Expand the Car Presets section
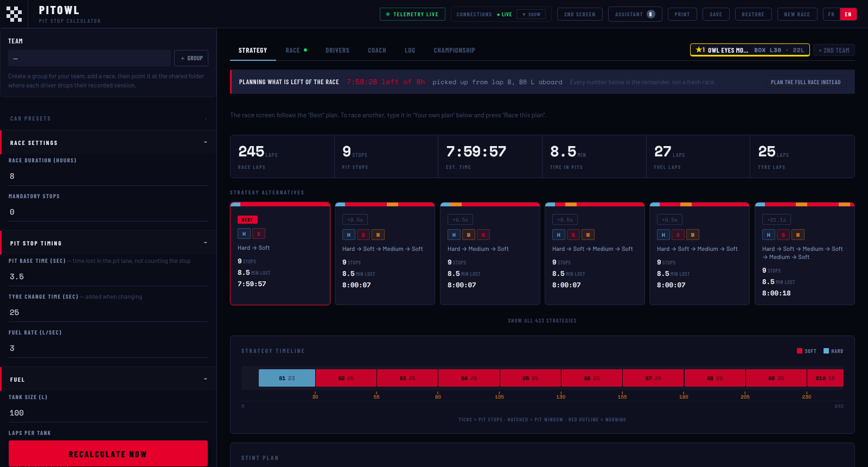 [x=108, y=118]
